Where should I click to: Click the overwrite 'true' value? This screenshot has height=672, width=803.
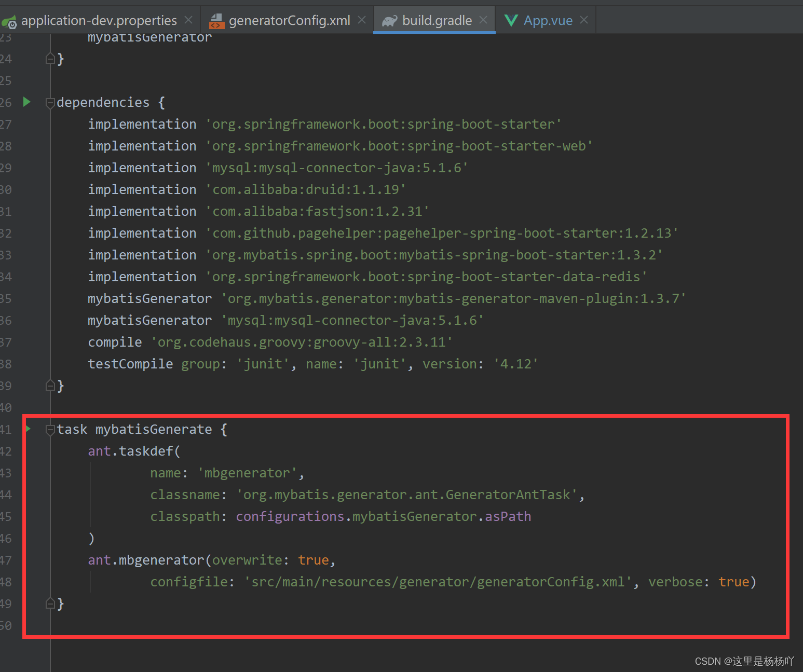(x=314, y=560)
